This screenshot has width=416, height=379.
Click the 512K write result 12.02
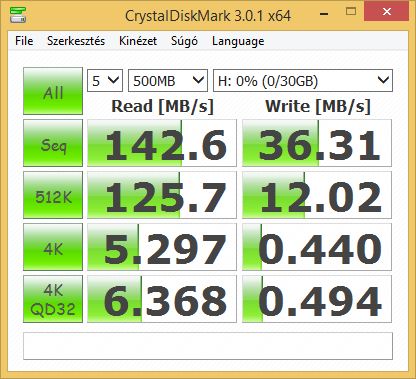pyautogui.click(x=317, y=195)
